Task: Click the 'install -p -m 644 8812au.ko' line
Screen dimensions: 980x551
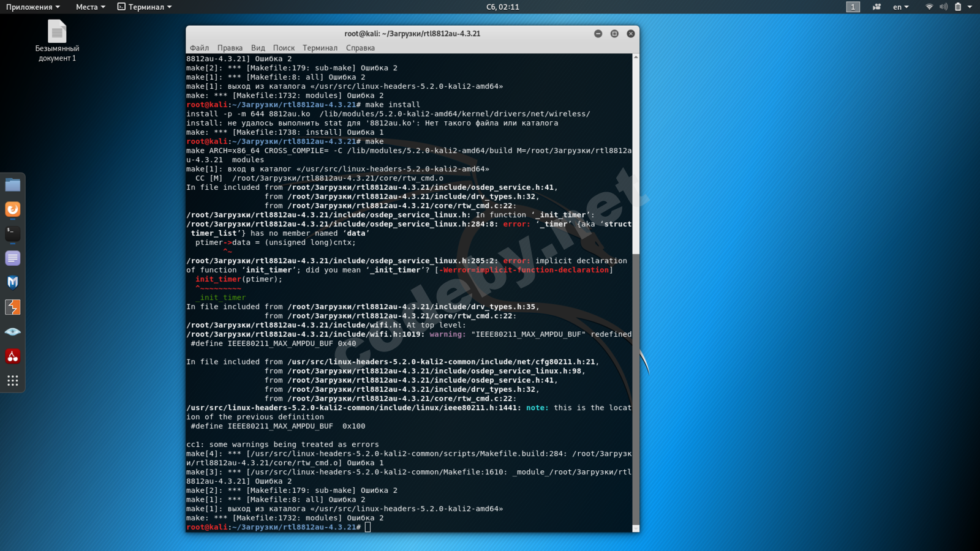Action: pyautogui.click(x=388, y=114)
